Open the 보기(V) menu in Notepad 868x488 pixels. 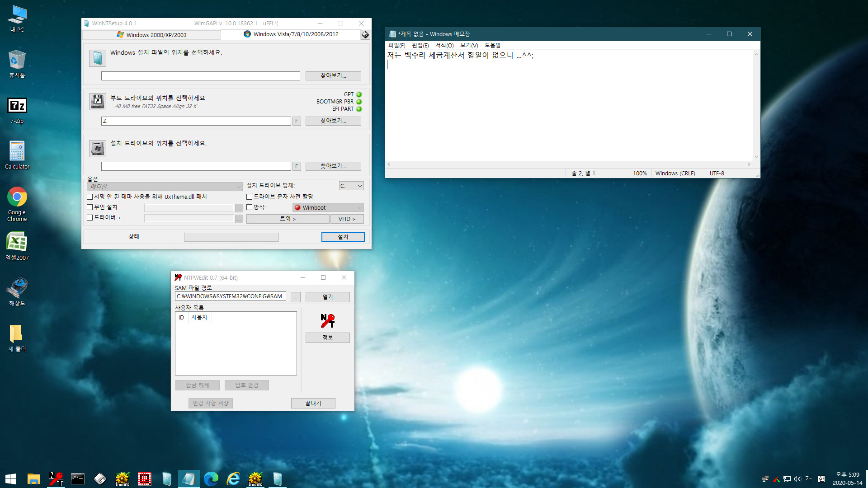tap(469, 45)
